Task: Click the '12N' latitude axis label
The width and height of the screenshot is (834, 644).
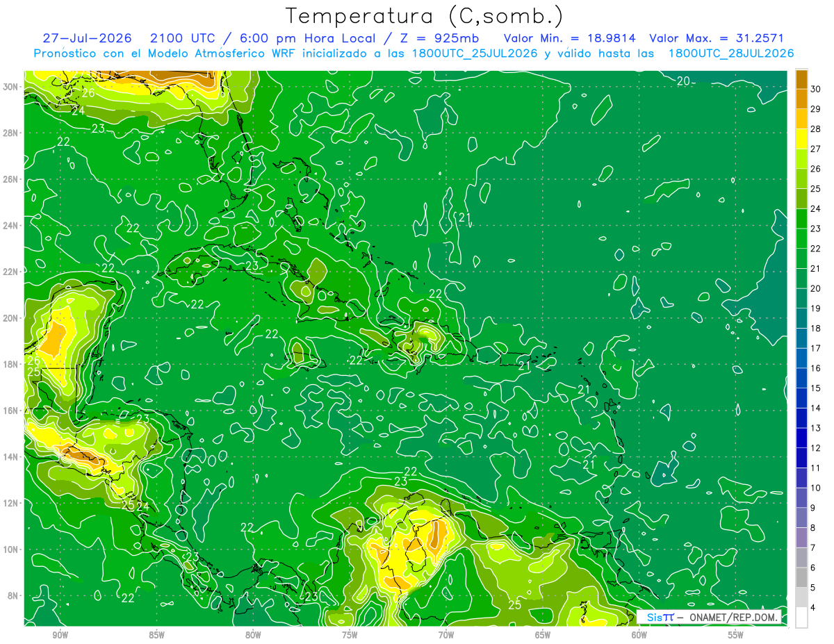Action: (x=12, y=502)
